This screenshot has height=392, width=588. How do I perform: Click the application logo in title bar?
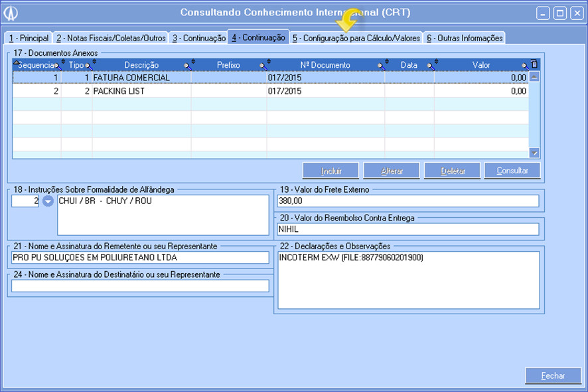point(11,13)
